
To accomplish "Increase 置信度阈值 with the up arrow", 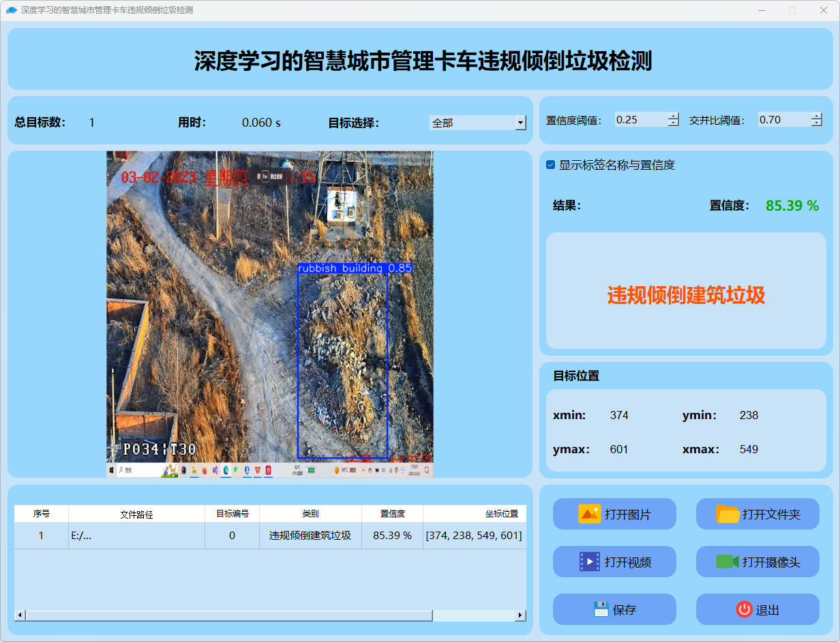I will point(674,116).
